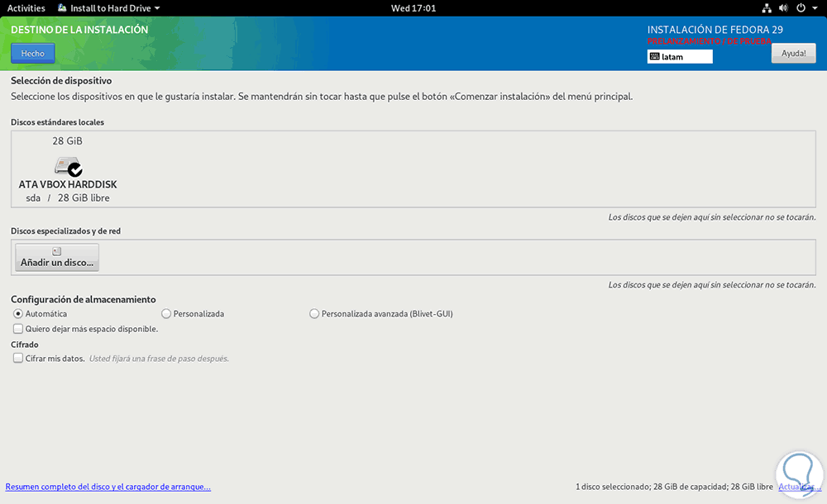The height and width of the screenshot is (504, 827).
Task: Click the Actualizar link
Action: (x=800, y=487)
